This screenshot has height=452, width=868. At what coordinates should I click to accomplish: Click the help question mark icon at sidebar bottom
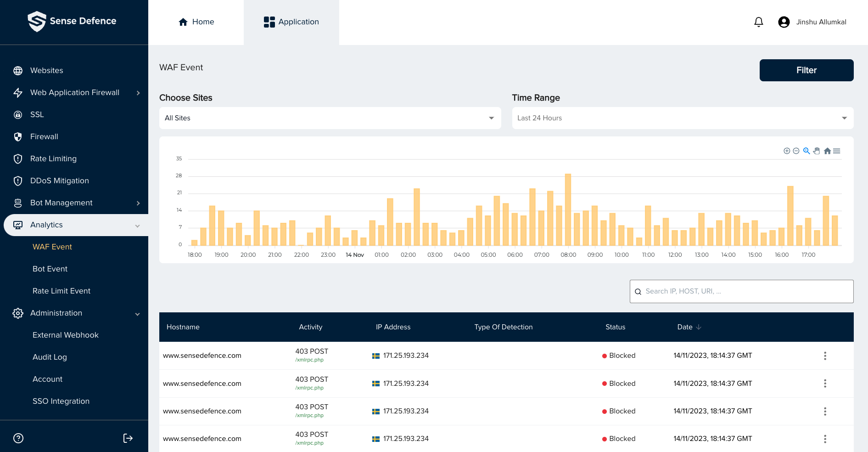point(18,438)
